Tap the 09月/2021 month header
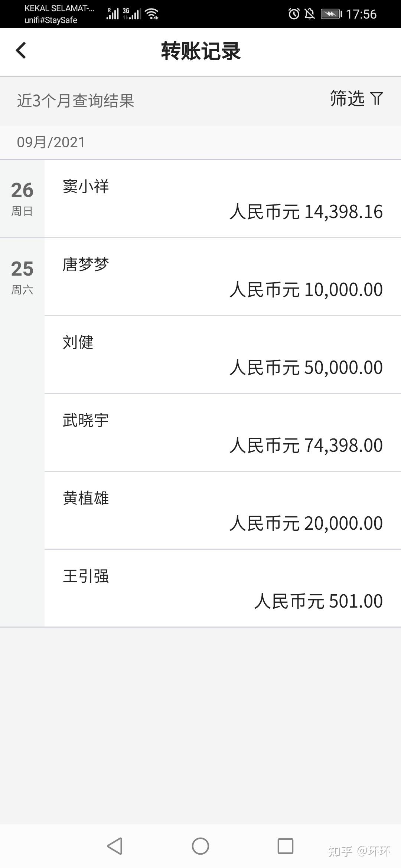 click(x=51, y=142)
